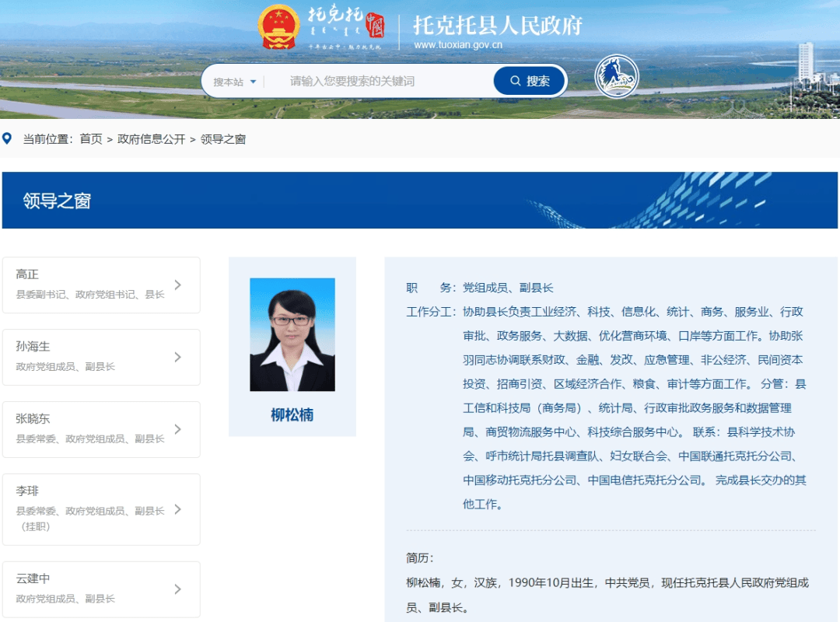Open the 搜本站 search scope dropdown
The image size is (840, 622).
[x=233, y=80]
